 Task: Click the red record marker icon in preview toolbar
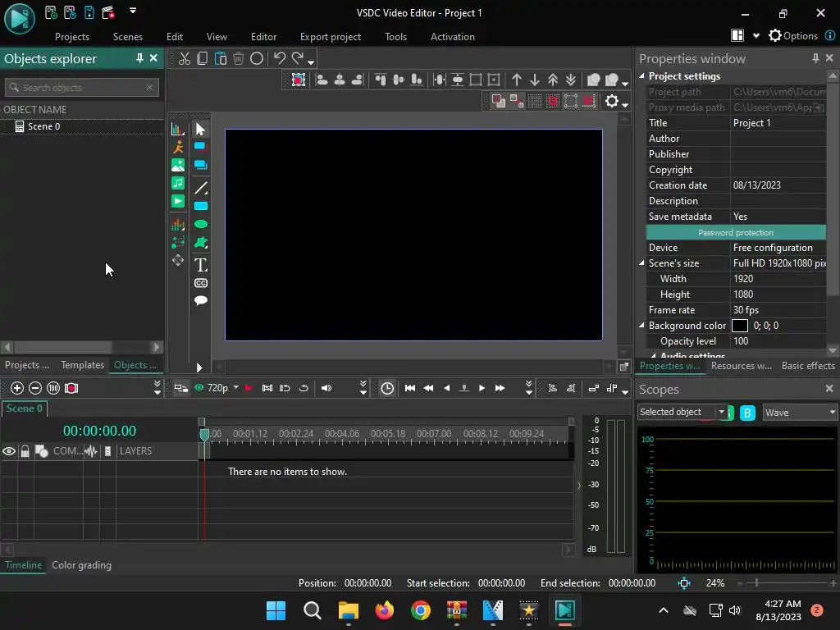[x=249, y=388]
